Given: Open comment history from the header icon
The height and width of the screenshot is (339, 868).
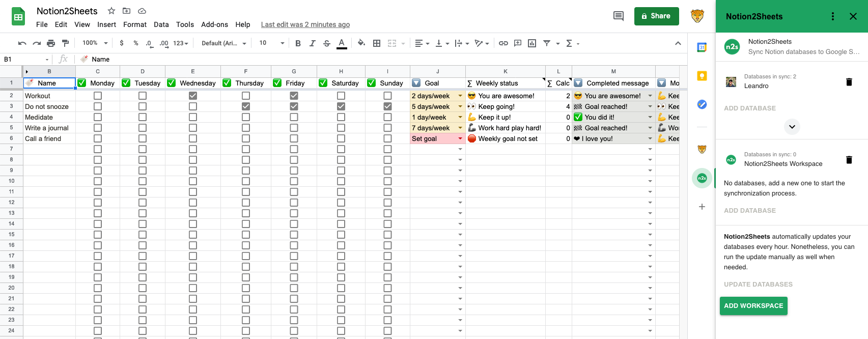Looking at the screenshot, I should tap(619, 16).
